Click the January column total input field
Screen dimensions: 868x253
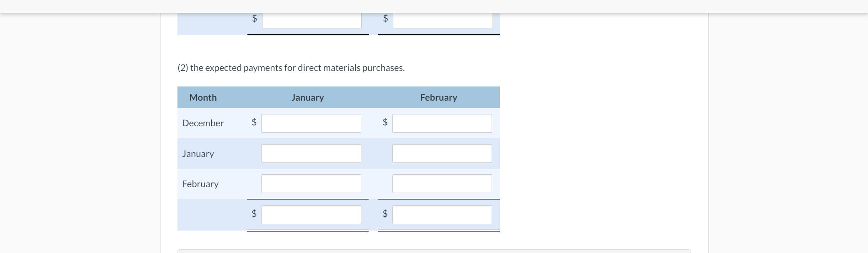pos(311,215)
